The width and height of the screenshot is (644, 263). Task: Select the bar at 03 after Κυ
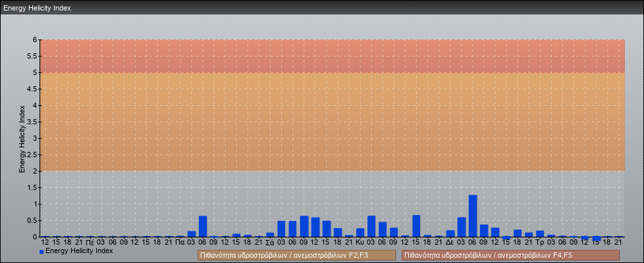(x=371, y=226)
